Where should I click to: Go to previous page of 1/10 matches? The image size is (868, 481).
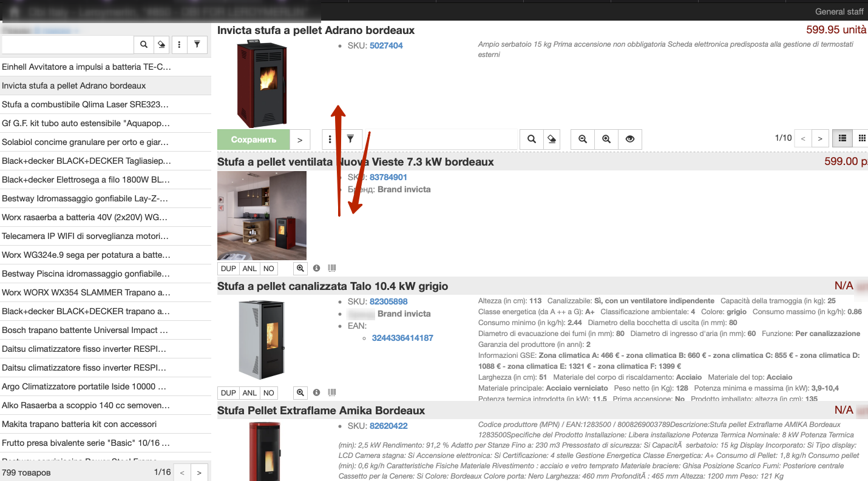tap(803, 139)
